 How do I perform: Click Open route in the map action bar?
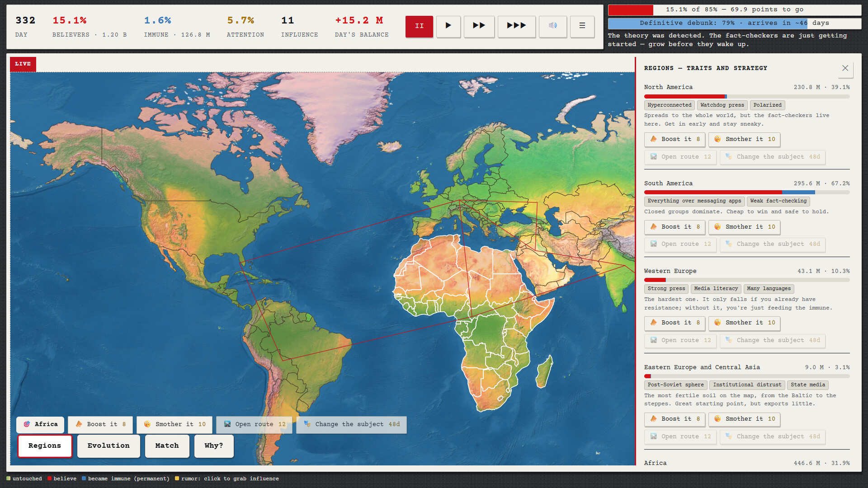[x=254, y=424]
